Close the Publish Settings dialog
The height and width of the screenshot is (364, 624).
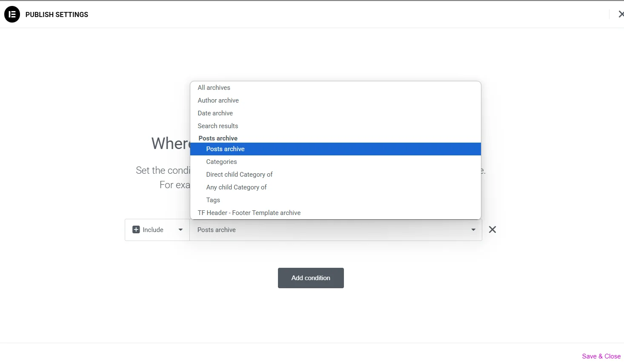click(621, 14)
